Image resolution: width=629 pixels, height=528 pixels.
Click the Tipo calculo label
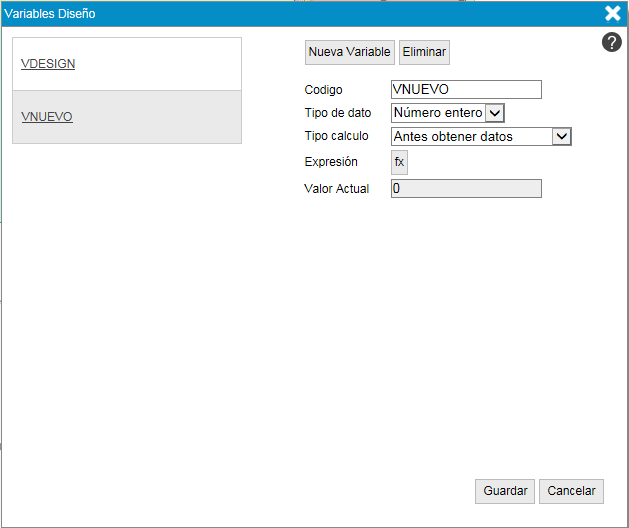336,136
